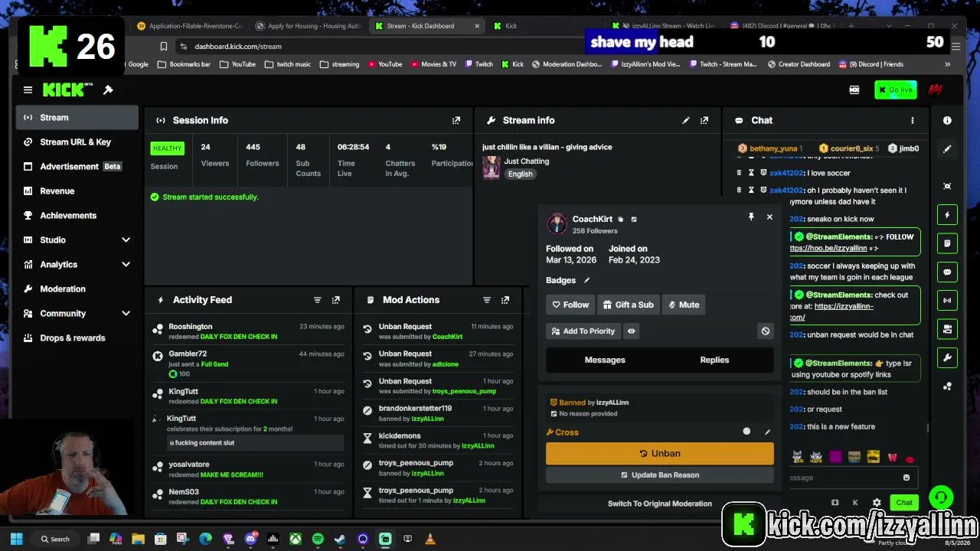Toggle the camera widget in the right sidebar
The width and height of the screenshot is (980, 551).
click(x=947, y=329)
